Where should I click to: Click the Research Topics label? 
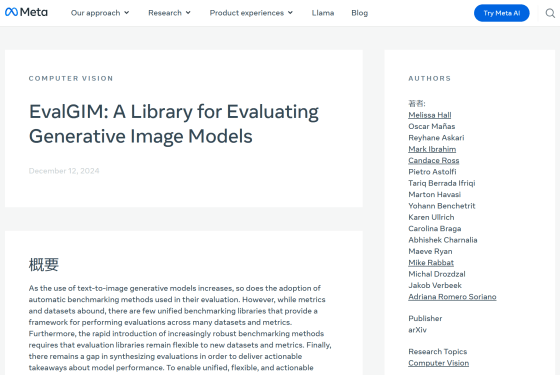pos(438,351)
